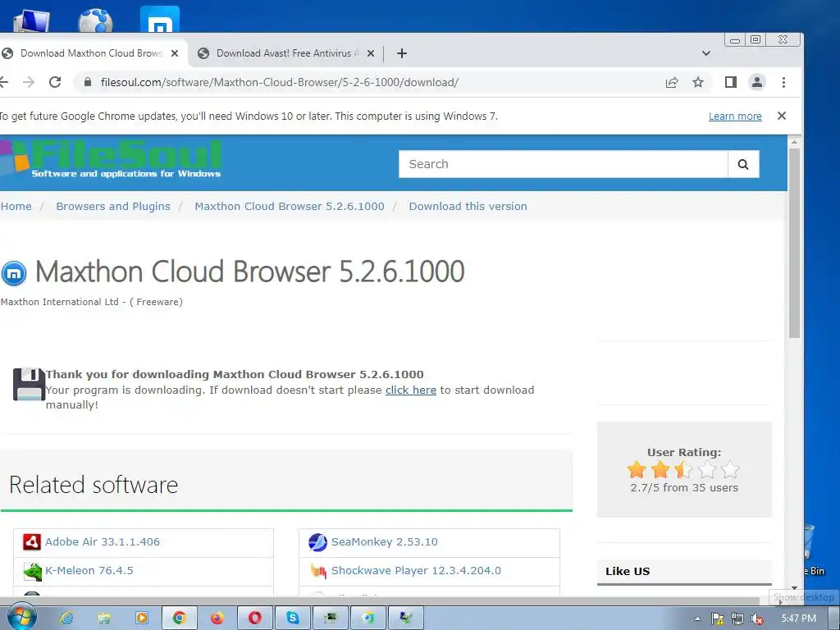Screen dimensions: 840x630
Task: Switch to the Download Maxthon Cloud Browser tab
Action: tap(91, 53)
